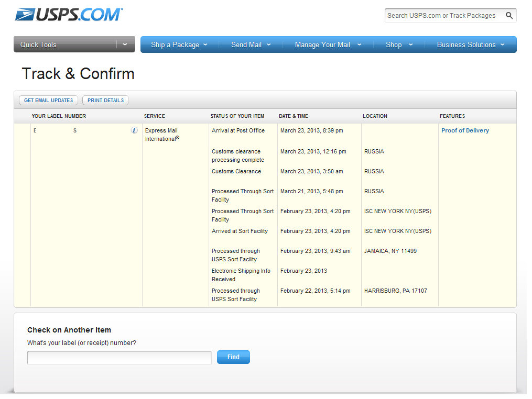Image resolution: width=532 pixels, height=399 pixels.
Task: Click March 21, 2013, 5:48 pm entry
Action: pos(311,191)
